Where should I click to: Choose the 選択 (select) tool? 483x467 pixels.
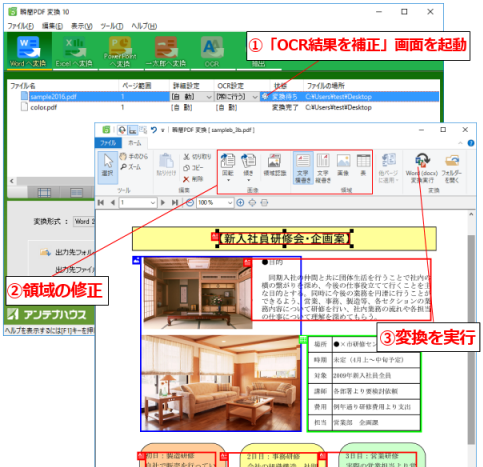point(108,167)
